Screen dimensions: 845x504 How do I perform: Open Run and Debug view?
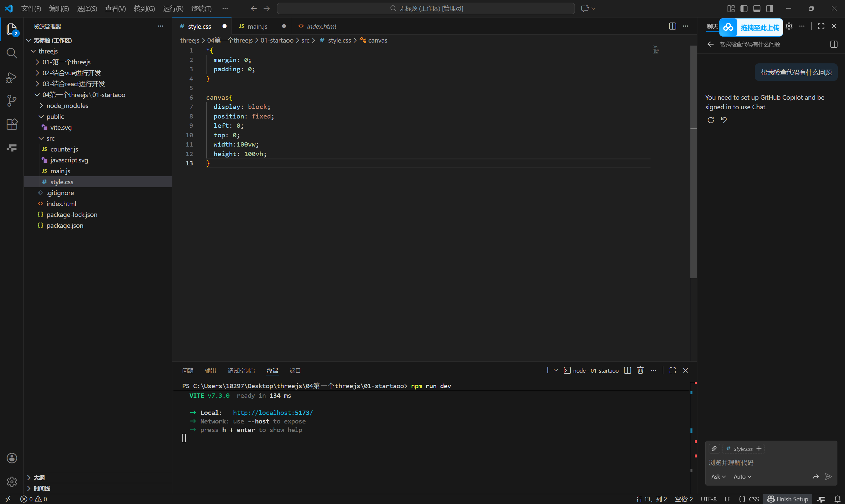pos(12,78)
